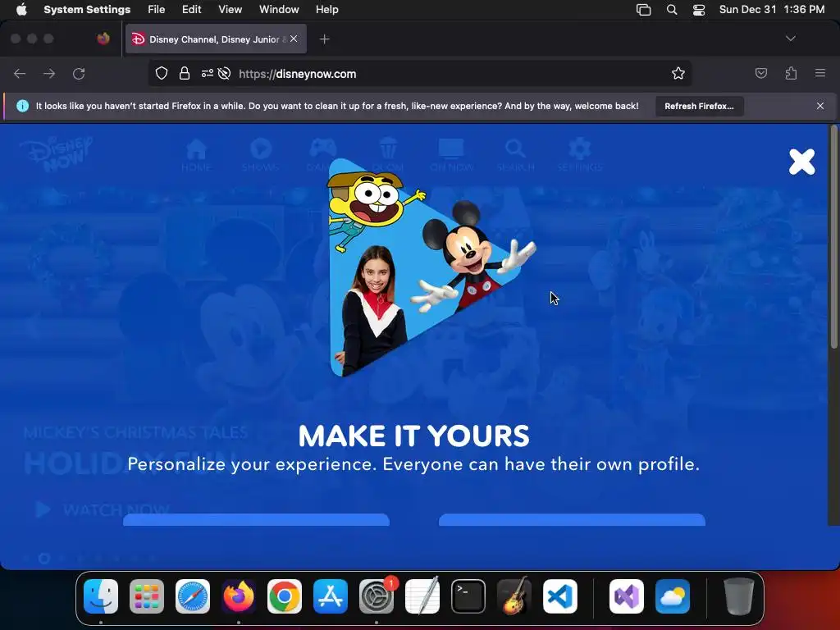Open Launchpad from the Dock
This screenshot has width=840, height=630.
pyautogui.click(x=147, y=596)
